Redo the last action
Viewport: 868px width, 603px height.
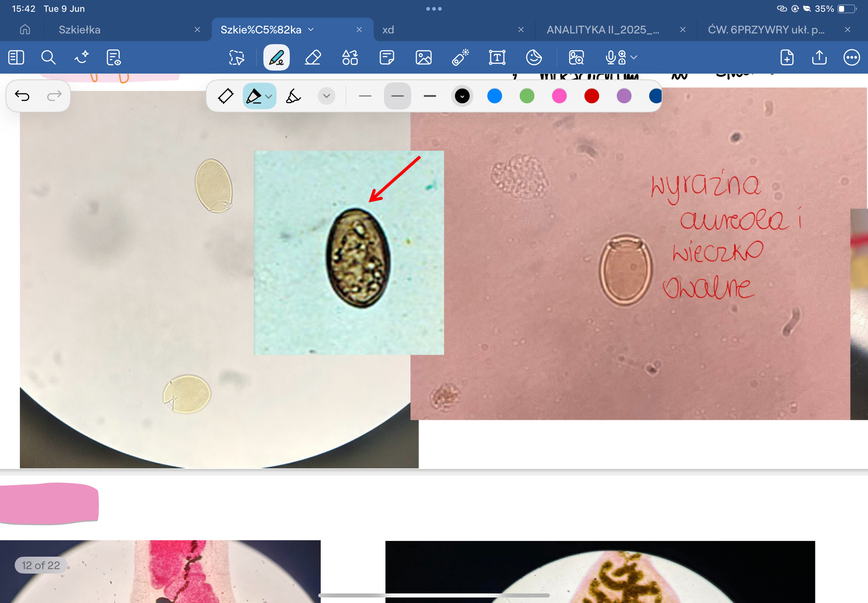54,96
